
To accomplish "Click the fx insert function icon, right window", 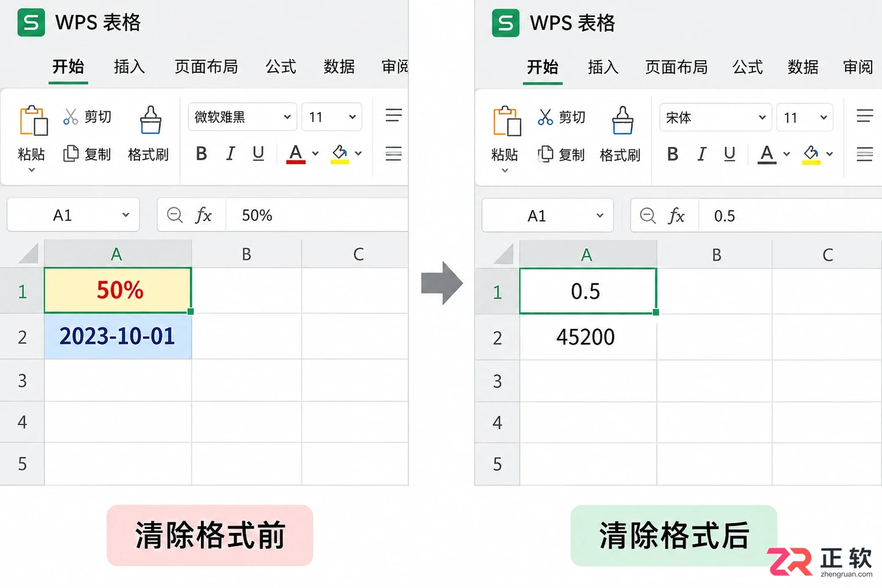I will (x=676, y=216).
